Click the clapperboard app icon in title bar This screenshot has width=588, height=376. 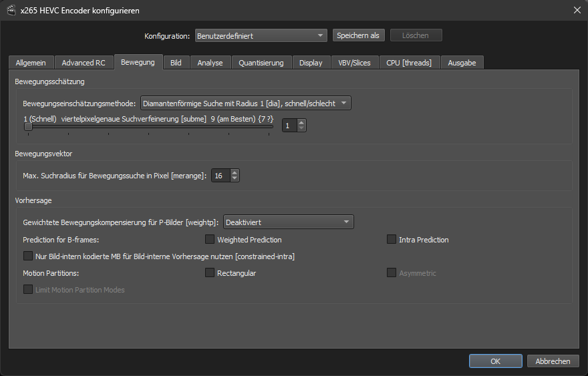click(x=11, y=10)
